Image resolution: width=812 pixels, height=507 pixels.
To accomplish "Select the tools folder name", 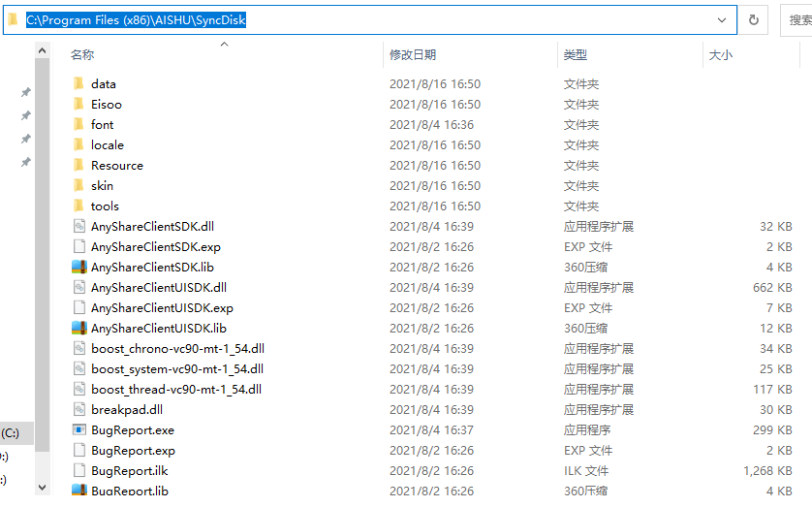I will (x=105, y=206).
